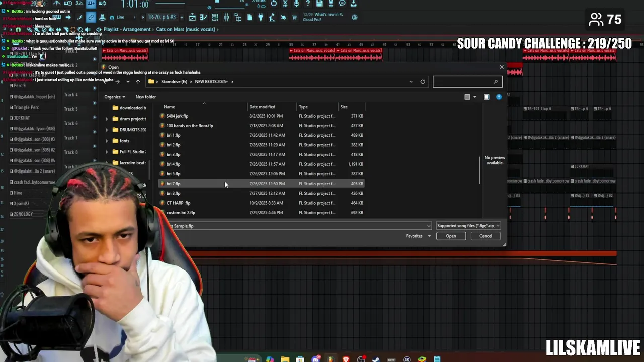Screen dimensions: 644x362
Task: Click the blue help icon in Open dialog
Action: point(499,97)
